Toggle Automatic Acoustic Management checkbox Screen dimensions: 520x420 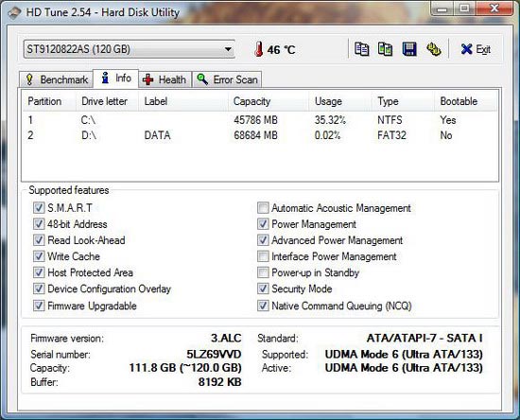click(263, 208)
